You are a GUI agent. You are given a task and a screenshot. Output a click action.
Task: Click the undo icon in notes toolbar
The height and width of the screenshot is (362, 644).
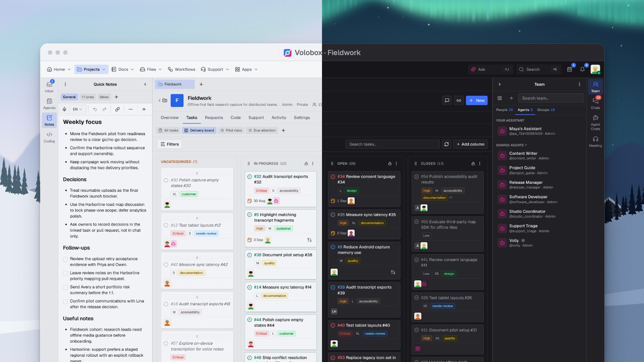95,109
